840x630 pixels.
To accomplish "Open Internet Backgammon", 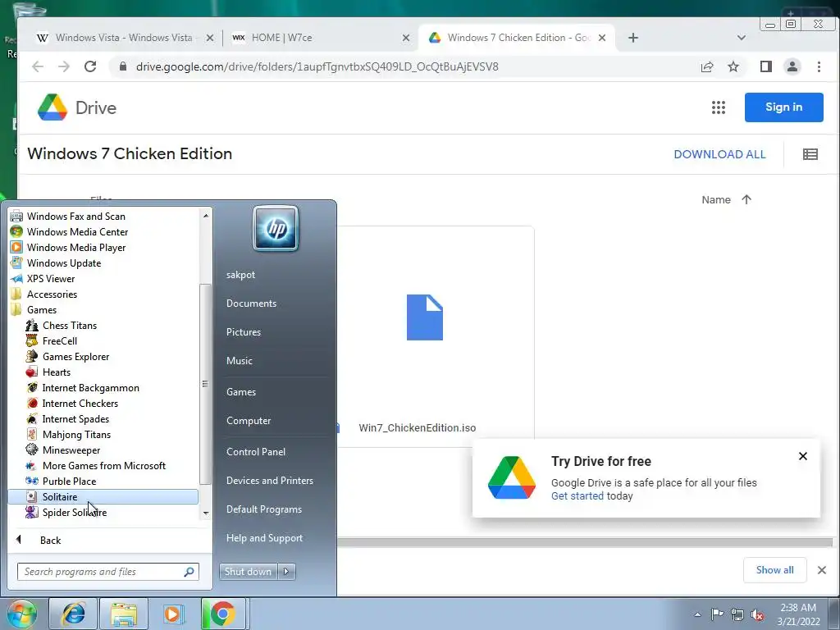I will click(x=90, y=387).
